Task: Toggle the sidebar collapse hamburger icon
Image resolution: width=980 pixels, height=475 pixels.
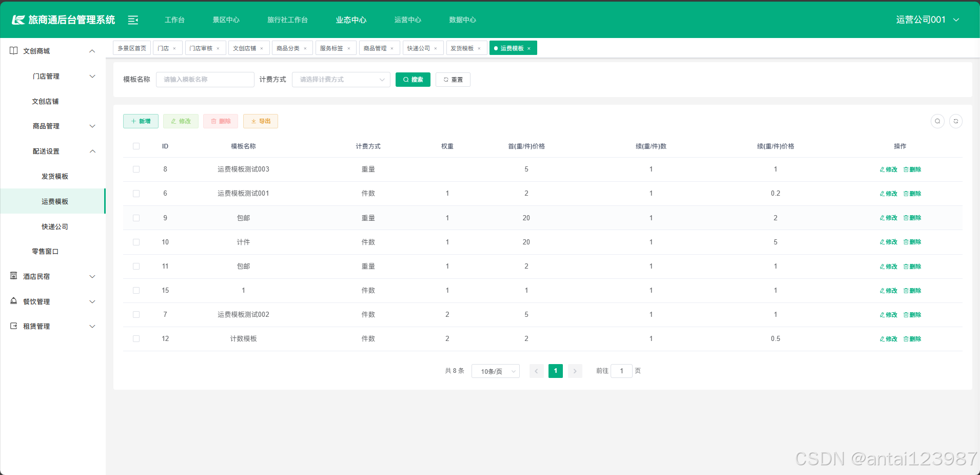Action: [x=133, y=20]
